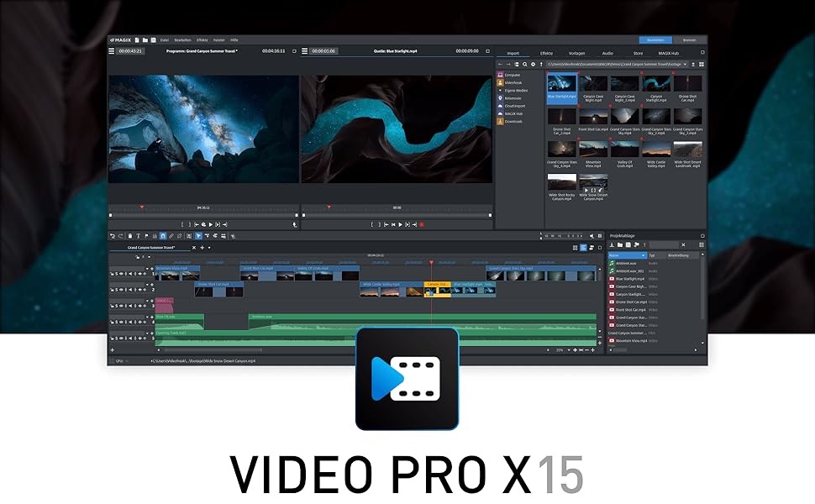
Task: Open the Bearbeiten menu
Action: 183,40
